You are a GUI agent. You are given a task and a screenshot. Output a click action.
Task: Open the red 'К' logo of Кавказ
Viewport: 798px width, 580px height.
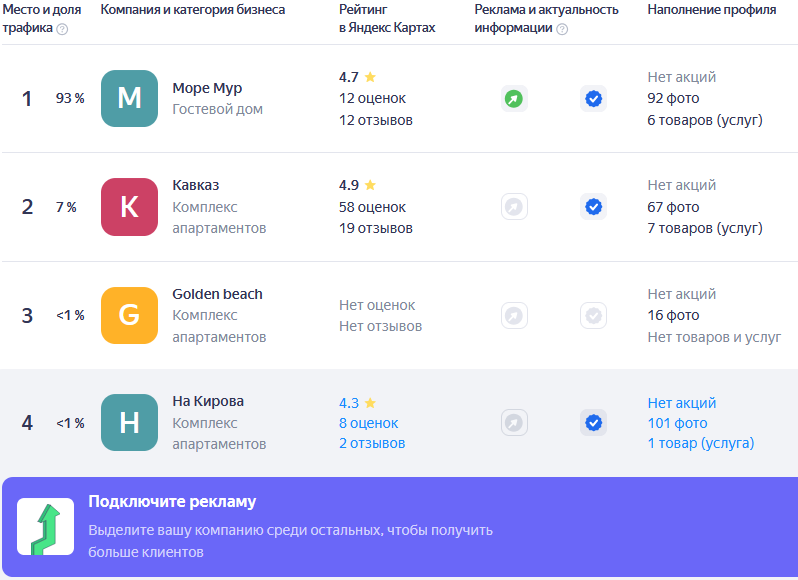pos(129,207)
